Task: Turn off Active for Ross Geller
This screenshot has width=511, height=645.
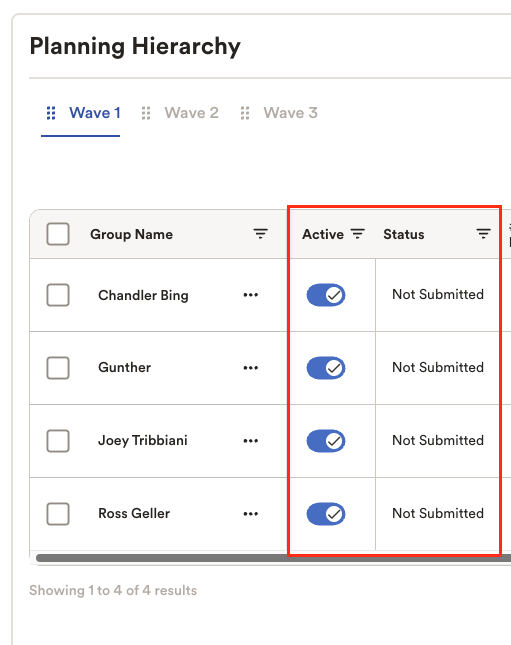Action: (326, 514)
